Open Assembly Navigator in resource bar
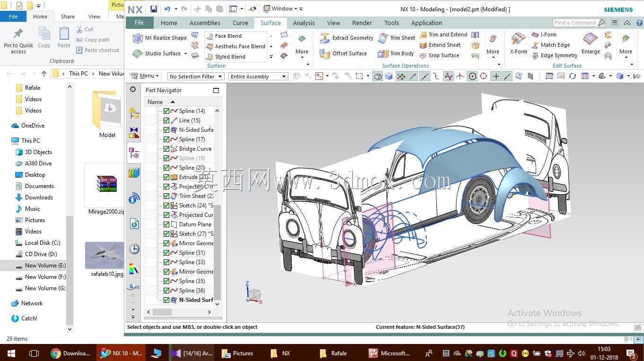Screen dimensions: 644x361 pos(134,112)
